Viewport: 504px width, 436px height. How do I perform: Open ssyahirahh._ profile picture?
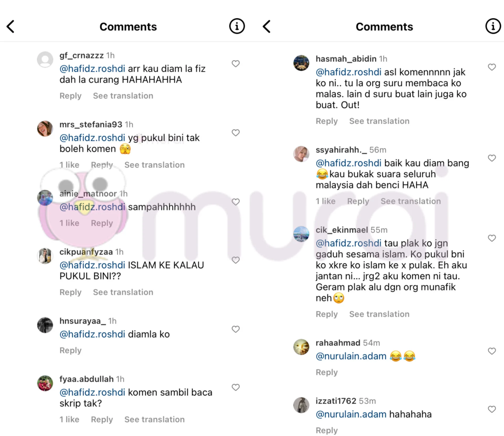tap(301, 154)
